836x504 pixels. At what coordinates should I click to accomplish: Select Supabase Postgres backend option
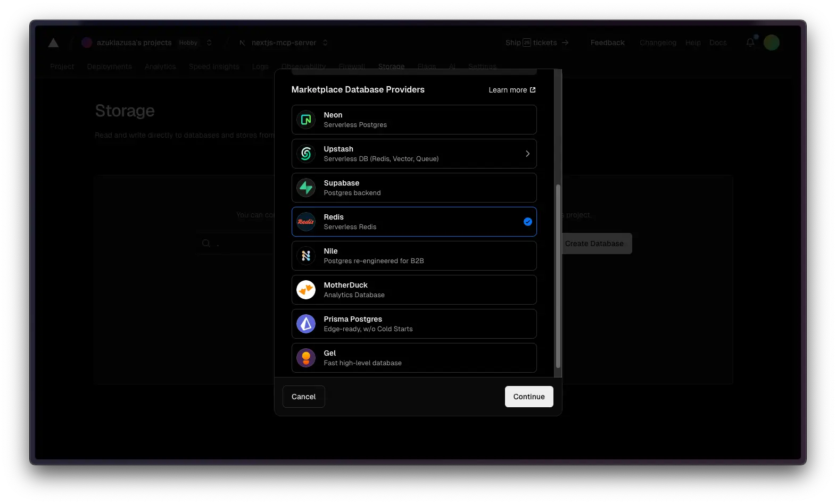tap(414, 188)
